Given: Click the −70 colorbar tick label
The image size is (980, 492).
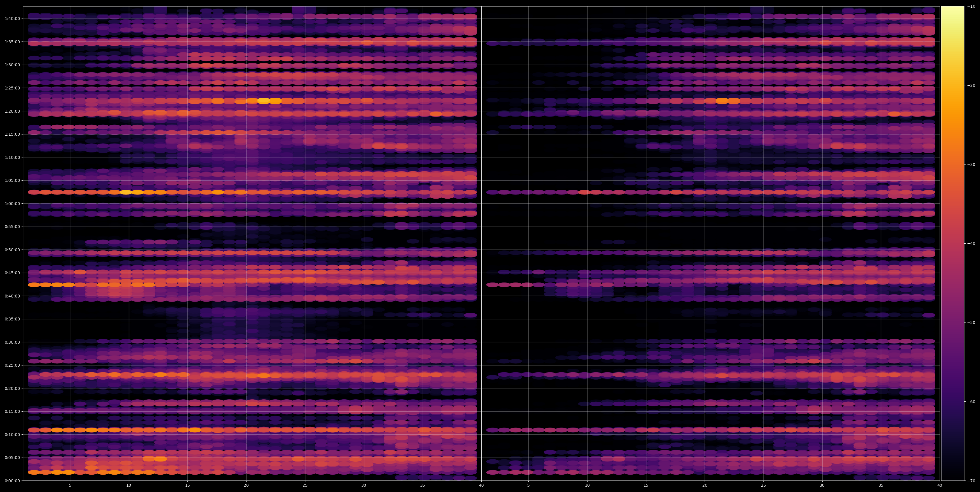Looking at the screenshot, I should point(971,481).
